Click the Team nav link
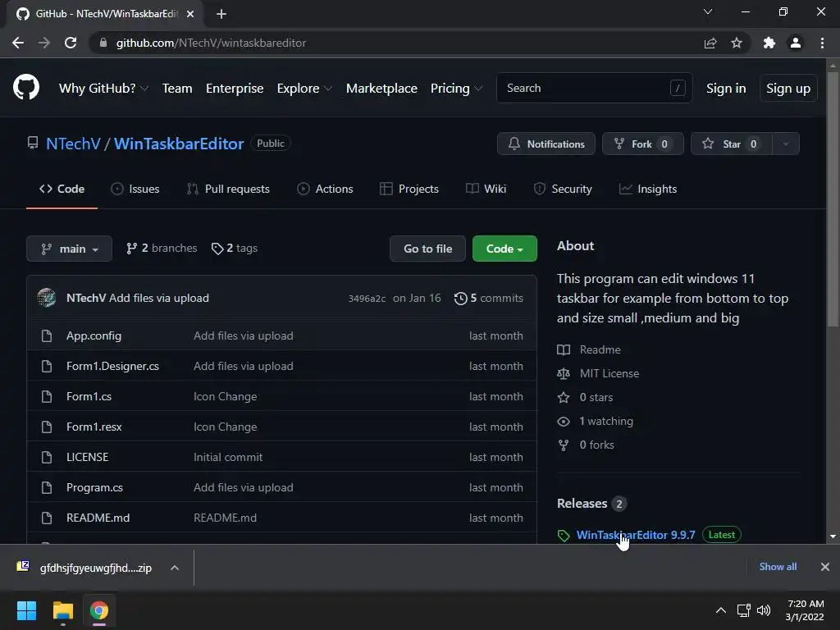 [x=177, y=89]
